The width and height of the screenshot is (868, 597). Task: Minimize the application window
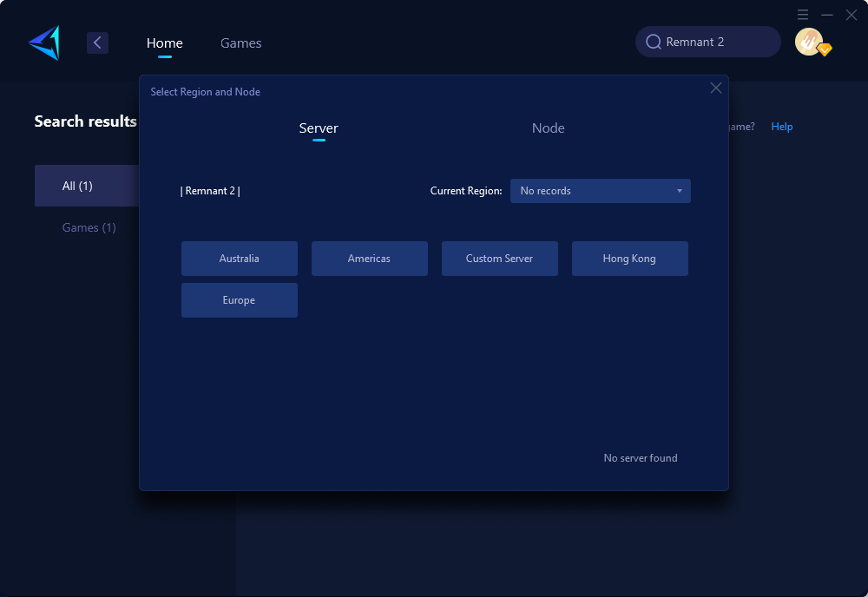pos(827,15)
